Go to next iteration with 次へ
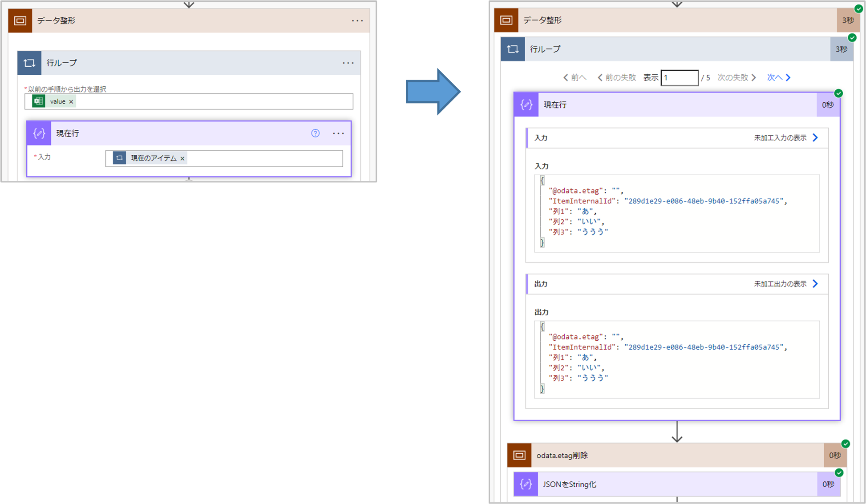Viewport: 866px width, 504px height. click(778, 77)
